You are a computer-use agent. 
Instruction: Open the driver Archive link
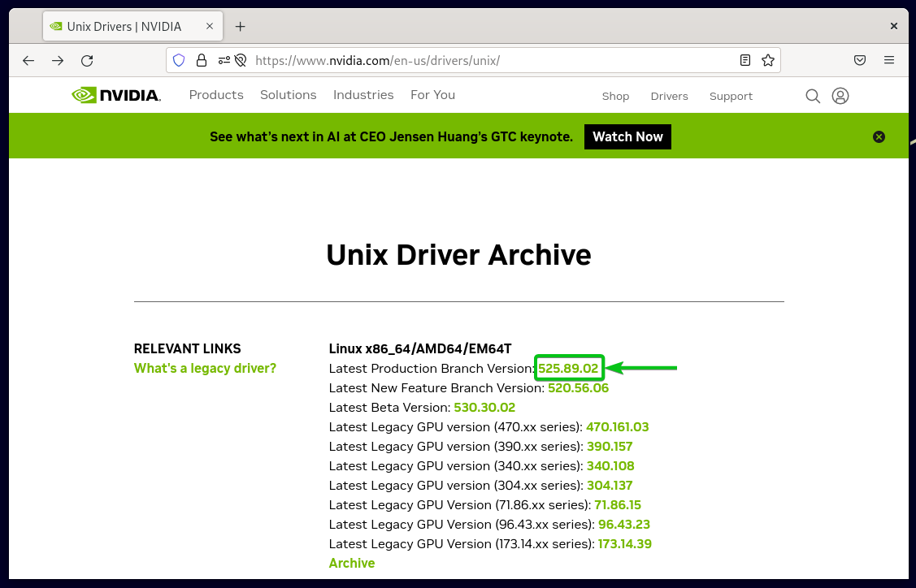(351, 563)
